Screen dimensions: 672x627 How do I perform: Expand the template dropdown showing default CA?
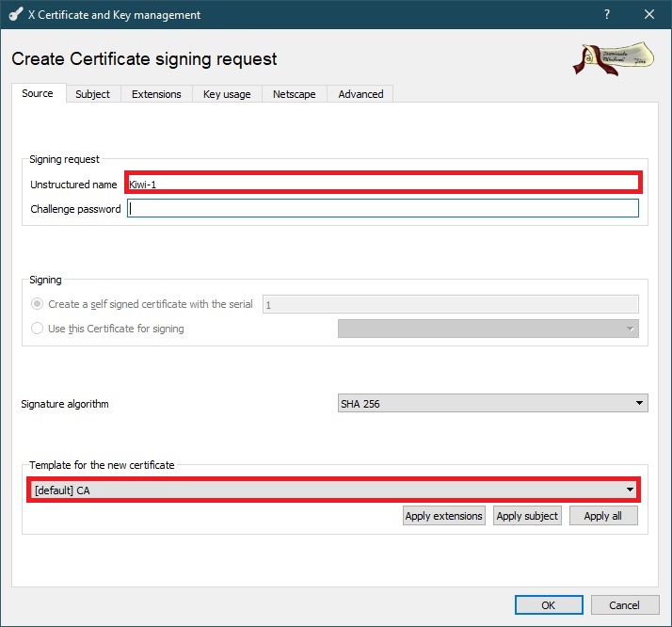coord(333,490)
